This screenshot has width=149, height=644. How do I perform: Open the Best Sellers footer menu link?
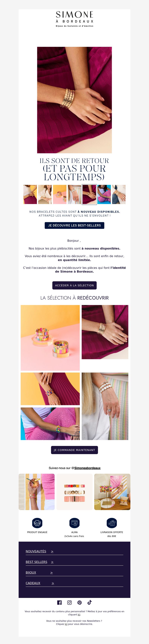36,562
